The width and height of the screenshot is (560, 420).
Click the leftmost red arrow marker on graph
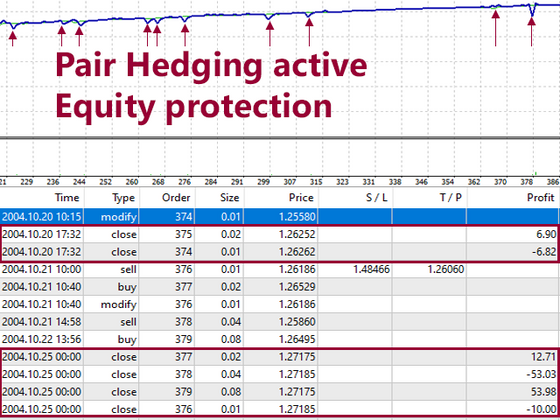click(12, 39)
